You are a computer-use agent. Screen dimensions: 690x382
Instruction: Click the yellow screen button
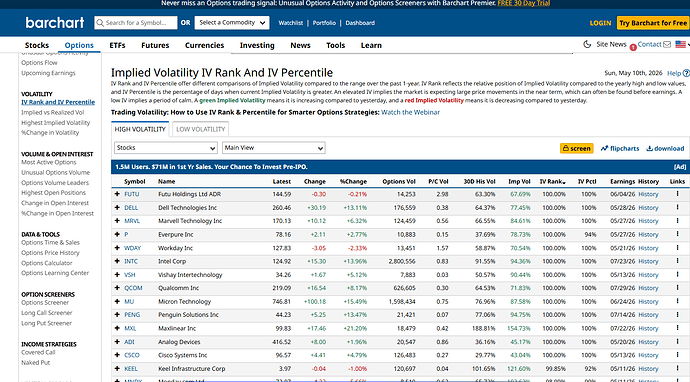[576, 148]
